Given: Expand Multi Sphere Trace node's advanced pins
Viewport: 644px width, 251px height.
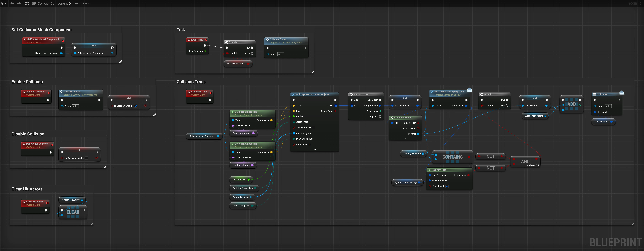Looking at the screenshot, I should (x=315, y=150).
